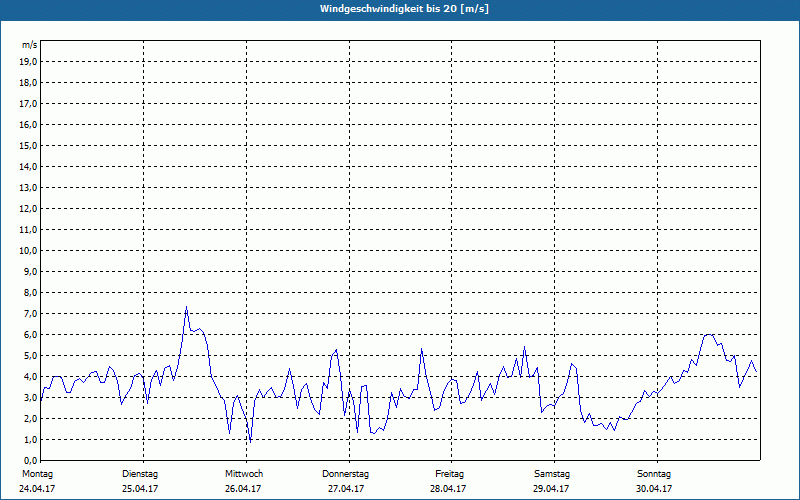The width and height of the screenshot is (800, 500).
Task: Click the 4,0 y-axis label
Action: coord(31,377)
